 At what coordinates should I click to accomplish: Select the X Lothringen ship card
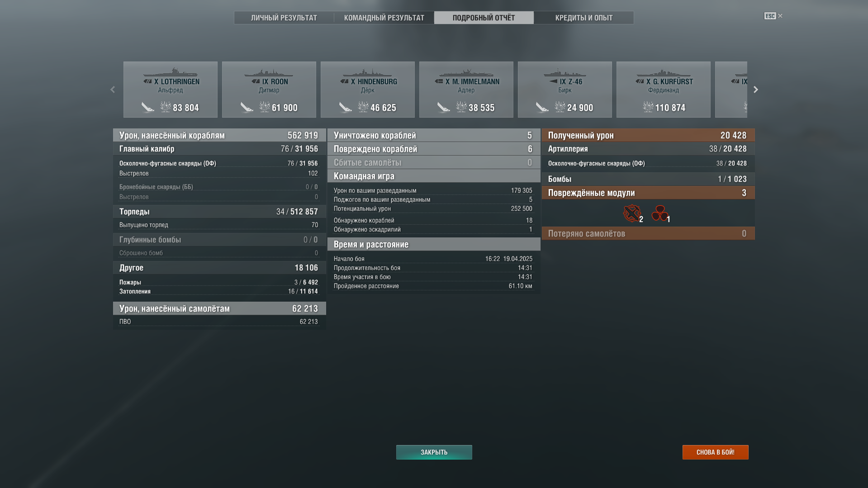[171, 90]
